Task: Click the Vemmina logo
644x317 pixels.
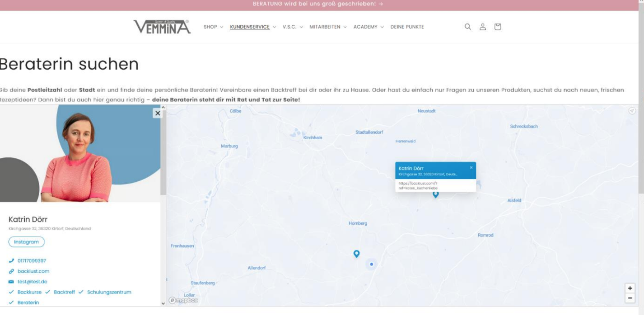Action: click(162, 27)
